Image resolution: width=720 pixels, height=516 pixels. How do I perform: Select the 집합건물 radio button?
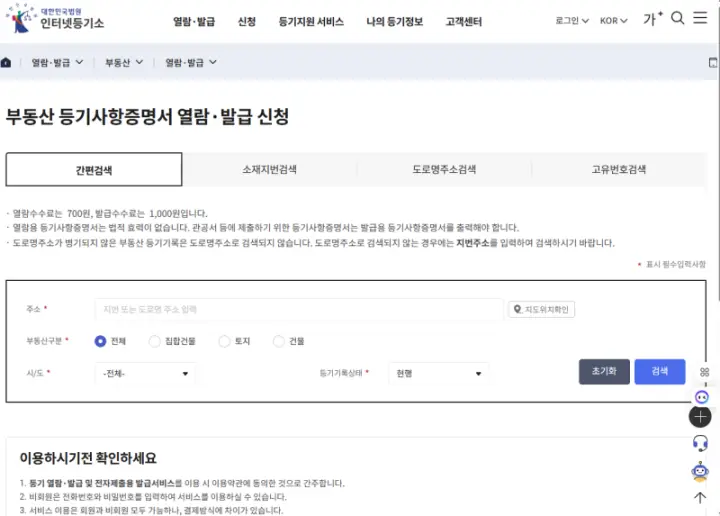(155, 341)
